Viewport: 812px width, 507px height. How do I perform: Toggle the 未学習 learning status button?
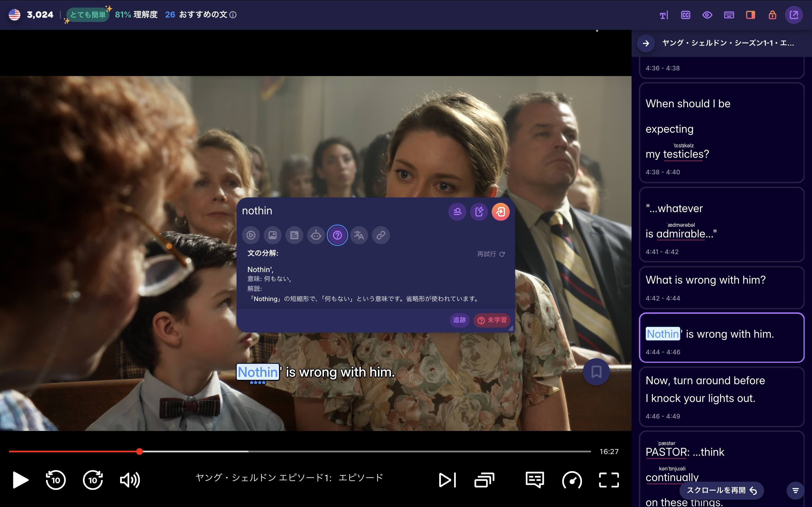coord(492,320)
